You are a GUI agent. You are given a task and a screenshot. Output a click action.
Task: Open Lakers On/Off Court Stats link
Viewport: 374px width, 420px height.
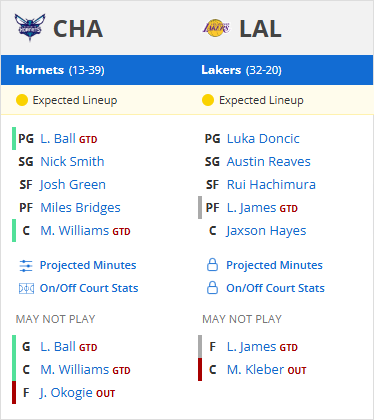pos(275,288)
